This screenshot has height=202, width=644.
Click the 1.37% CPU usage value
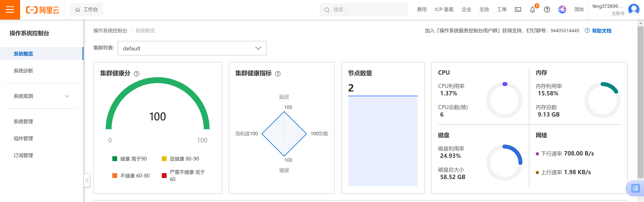(x=449, y=93)
